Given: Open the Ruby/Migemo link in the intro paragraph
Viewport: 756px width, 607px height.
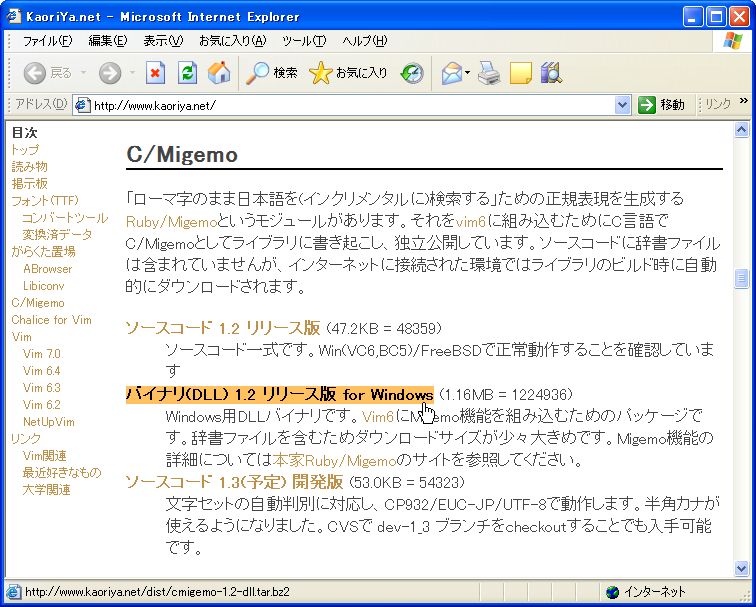Looking at the screenshot, I should tap(171, 221).
